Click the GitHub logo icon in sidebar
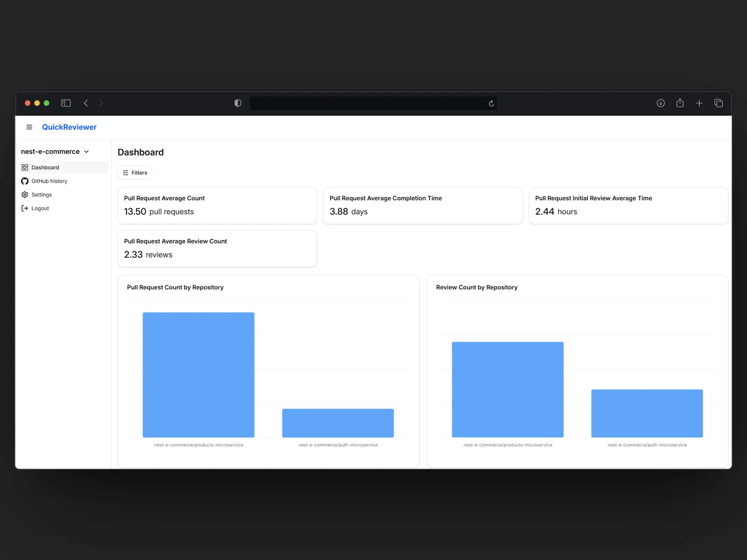This screenshot has height=560, width=747. pyautogui.click(x=25, y=181)
